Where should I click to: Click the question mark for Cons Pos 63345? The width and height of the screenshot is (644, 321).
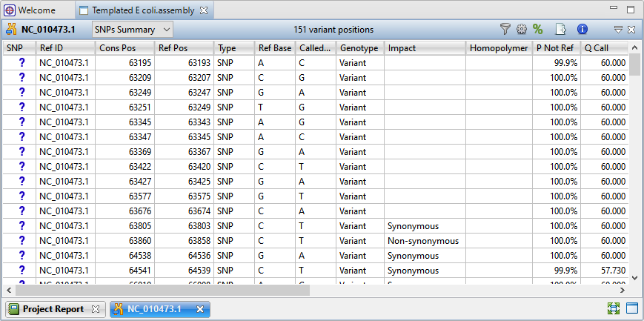21,122
